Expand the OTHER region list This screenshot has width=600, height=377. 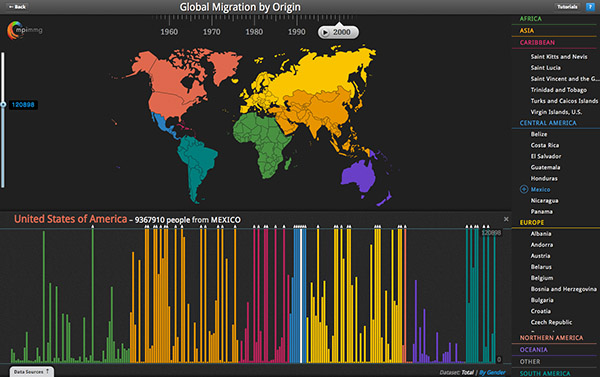pos(530,361)
